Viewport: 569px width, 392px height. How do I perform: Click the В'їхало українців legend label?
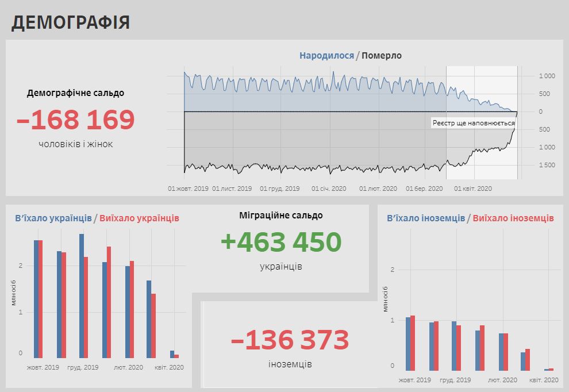click(53, 218)
